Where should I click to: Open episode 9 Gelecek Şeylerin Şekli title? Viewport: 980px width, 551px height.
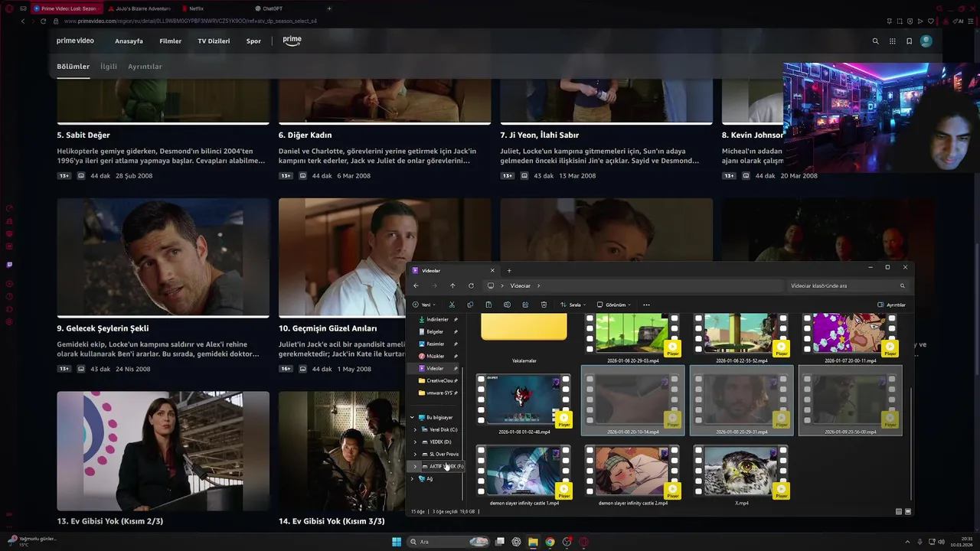click(103, 328)
